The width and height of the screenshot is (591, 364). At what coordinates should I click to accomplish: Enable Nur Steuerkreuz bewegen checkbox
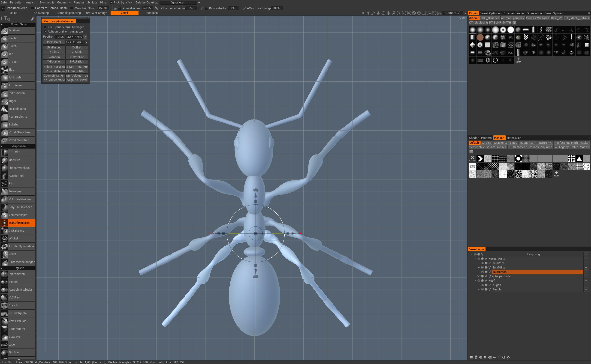45,27
